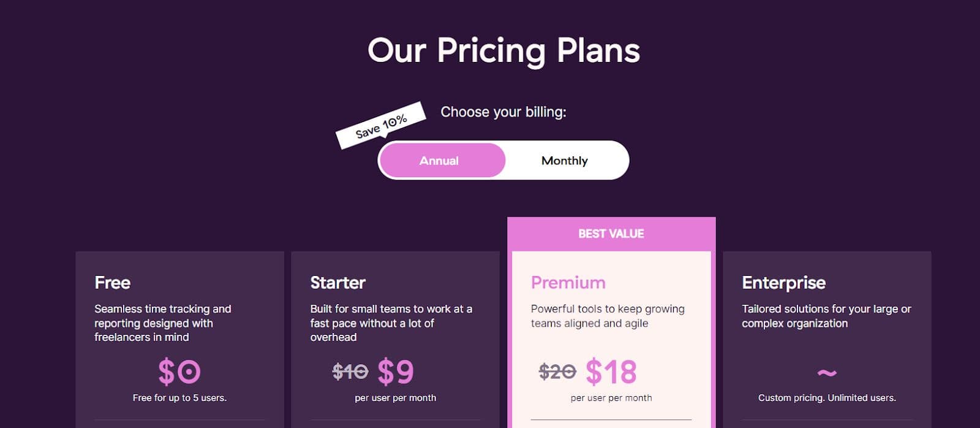Select the Starter plan heading
The width and height of the screenshot is (980, 428).
(337, 283)
